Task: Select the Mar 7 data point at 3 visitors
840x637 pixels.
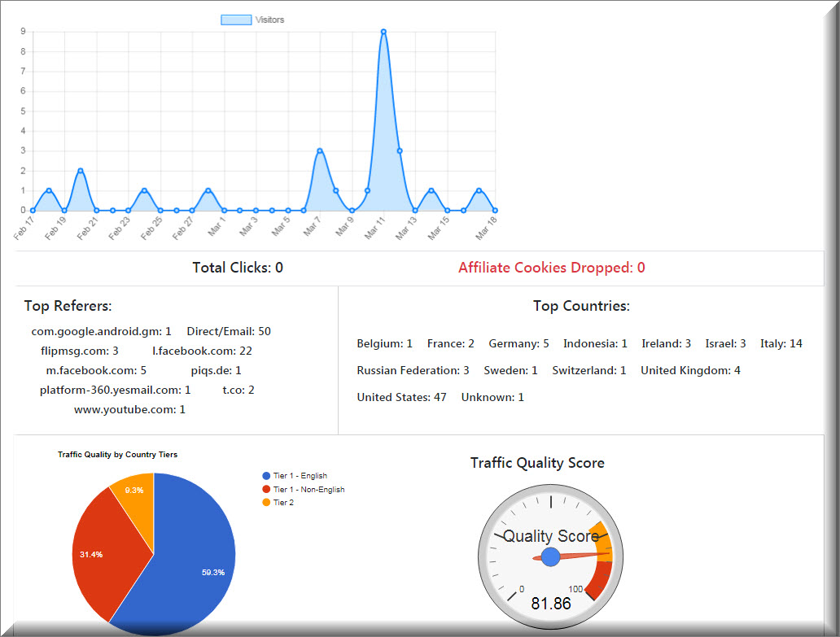Action: 320,151
